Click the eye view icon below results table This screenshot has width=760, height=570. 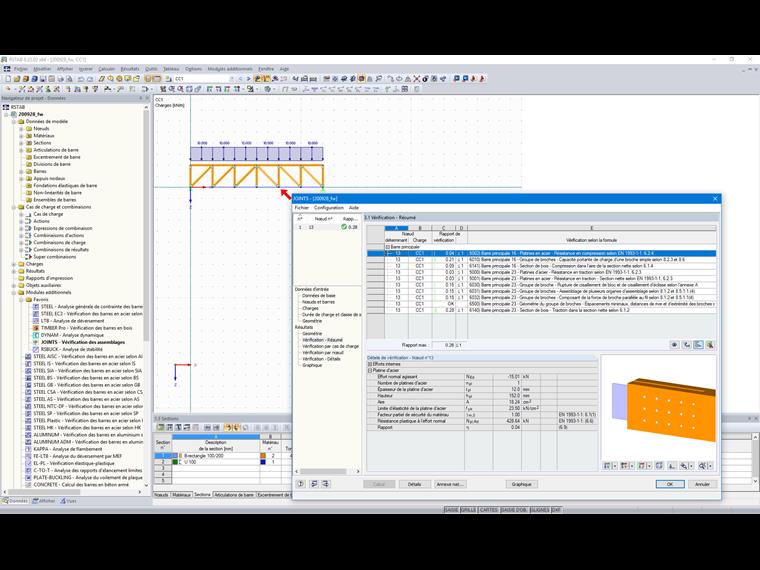click(674, 345)
